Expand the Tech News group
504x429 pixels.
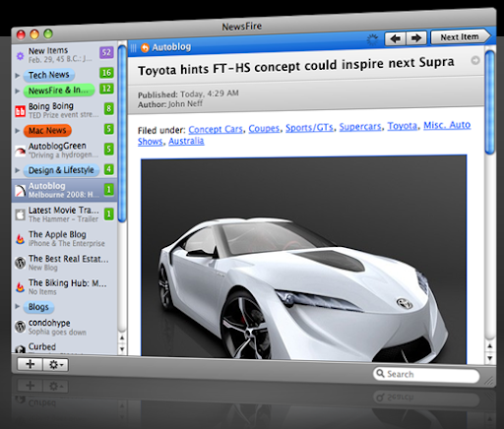18,76
